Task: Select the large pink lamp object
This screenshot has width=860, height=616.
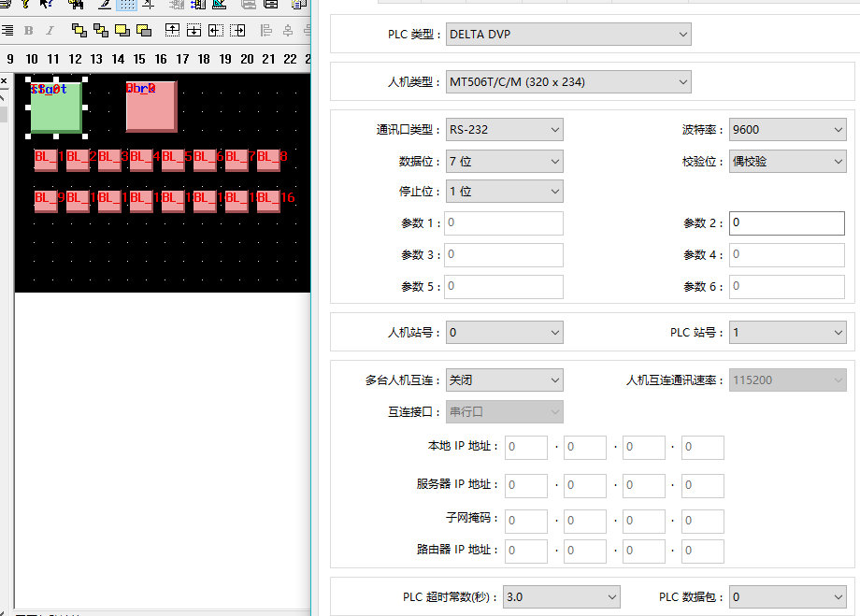Action: (x=151, y=107)
